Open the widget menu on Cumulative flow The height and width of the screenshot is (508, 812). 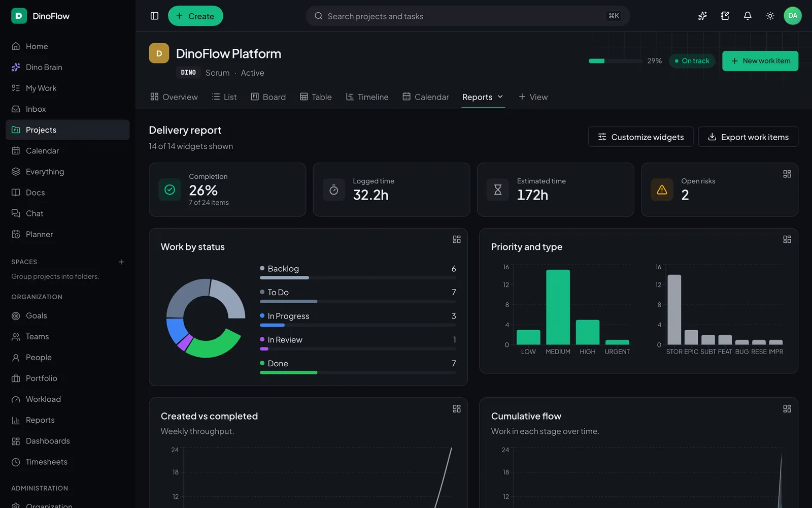point(787,408)
